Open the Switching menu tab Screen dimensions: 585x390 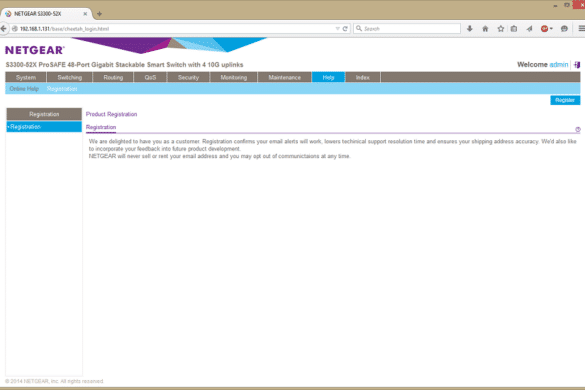pos(69,77)
